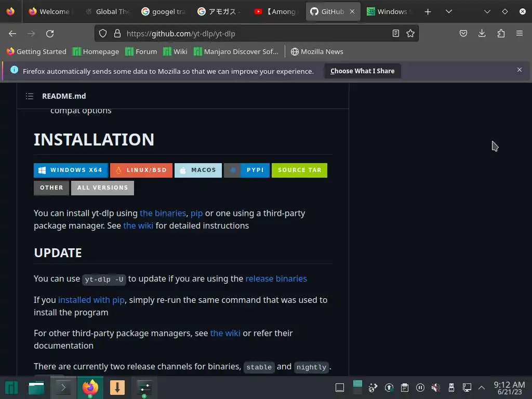Image resolution: width=532 pixels, height=399 pixels.
Task: Reload the GitHub page
Action: point(50,34)
